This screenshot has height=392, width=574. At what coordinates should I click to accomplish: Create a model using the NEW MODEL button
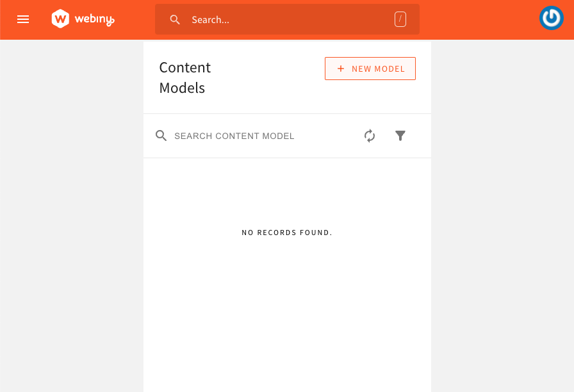[x=370, y=69]
